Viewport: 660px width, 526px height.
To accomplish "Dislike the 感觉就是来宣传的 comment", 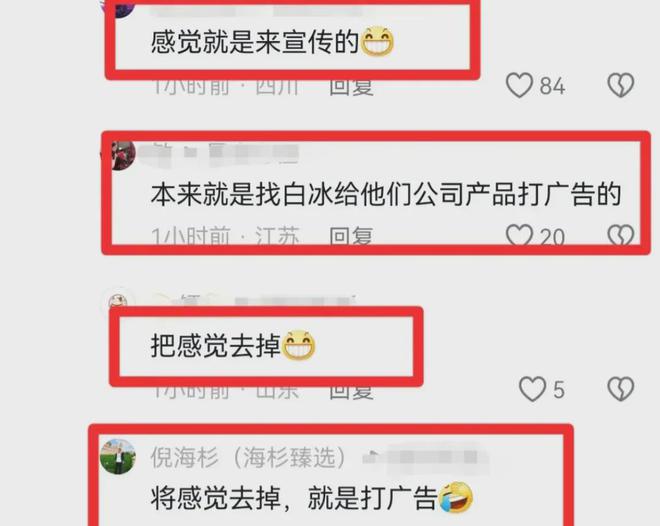I will coord(621,85).
